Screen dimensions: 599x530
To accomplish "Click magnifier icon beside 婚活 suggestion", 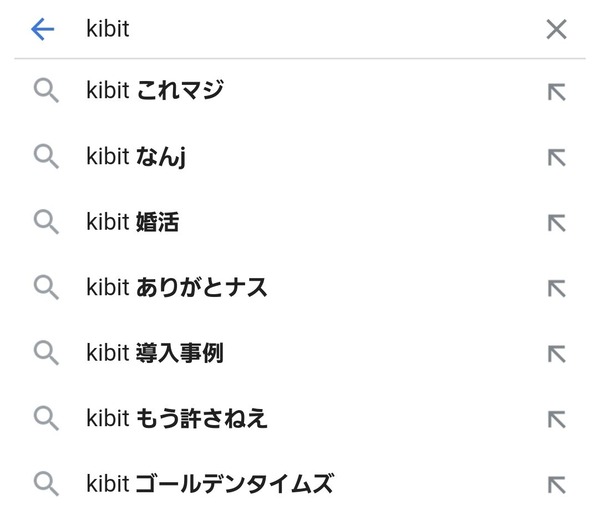I will 46,222.
